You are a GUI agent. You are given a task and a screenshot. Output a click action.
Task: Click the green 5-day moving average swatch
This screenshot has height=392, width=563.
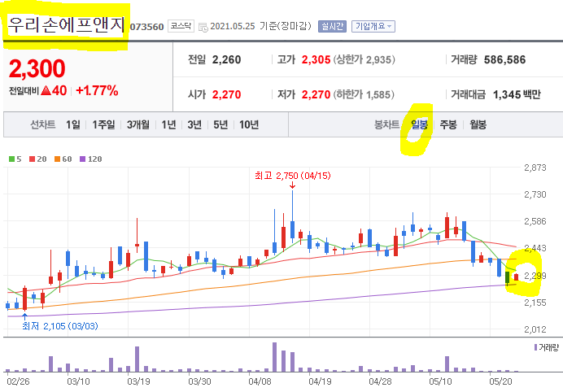12,159
